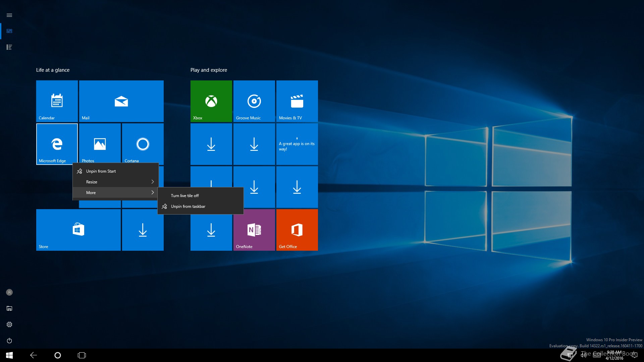Show all apps list icon
Image resolution: width=644 pixels, height=362 pixels.
pyautogui.click(x=9, y=47)
